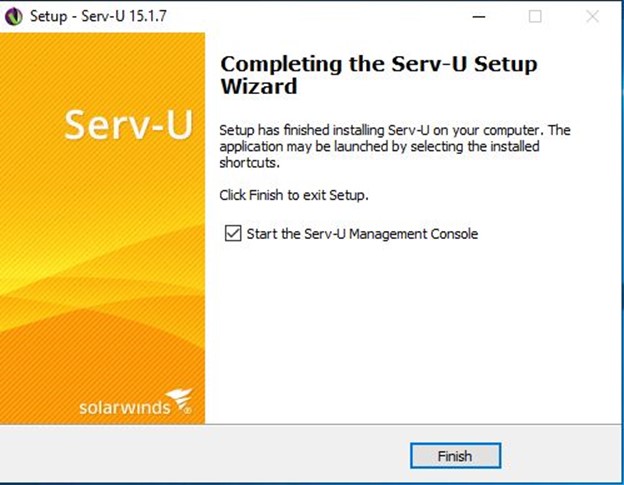The width and height of the screenshot is (624, 485).
Task: Close the Setup wizard with the X icon
Action: (593, 16)
